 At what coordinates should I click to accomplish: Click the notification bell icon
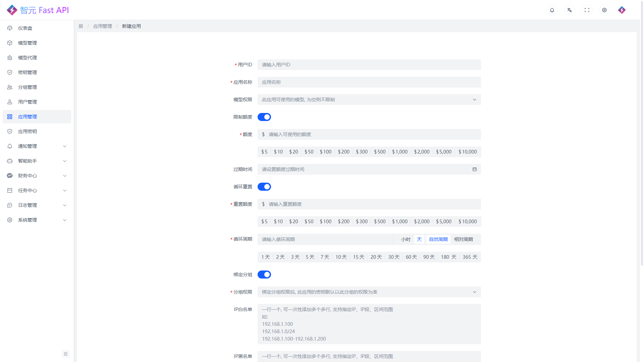tap(552, 10)
